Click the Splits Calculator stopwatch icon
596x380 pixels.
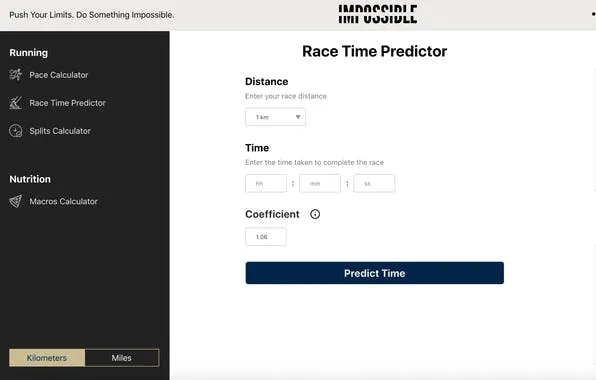click(16, 131)
